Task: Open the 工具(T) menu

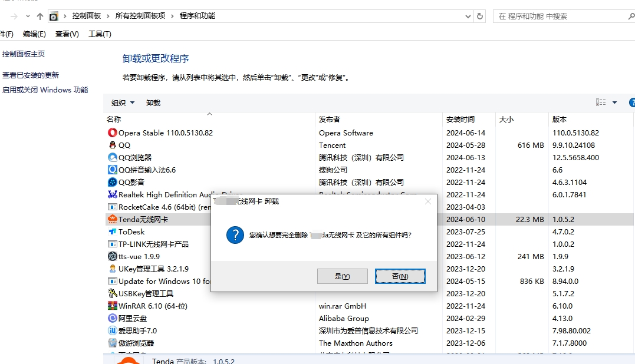Action: tap(100, 34)
